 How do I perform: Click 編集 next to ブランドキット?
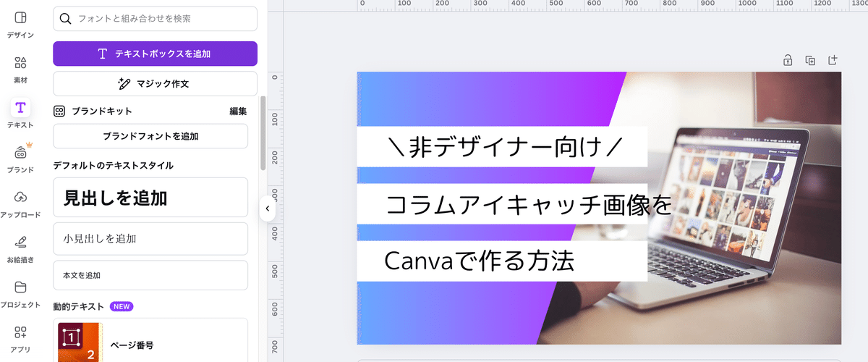click(238, 111)
